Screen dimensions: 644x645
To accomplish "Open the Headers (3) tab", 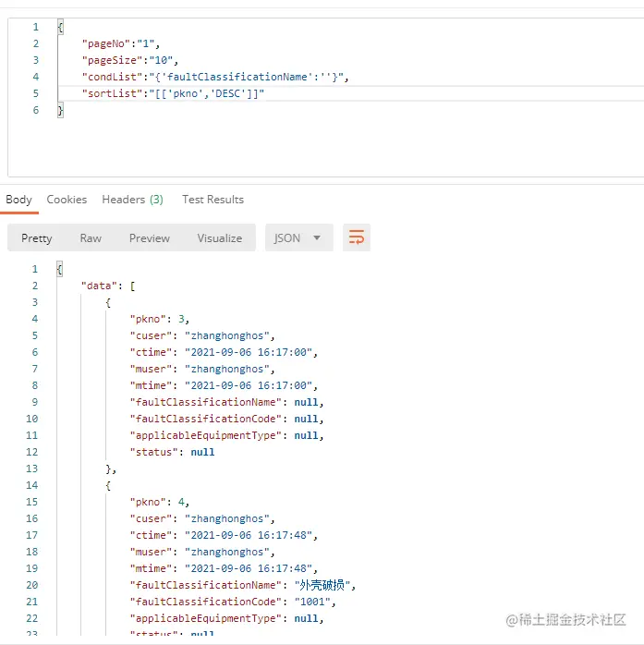I will (132, 200).
